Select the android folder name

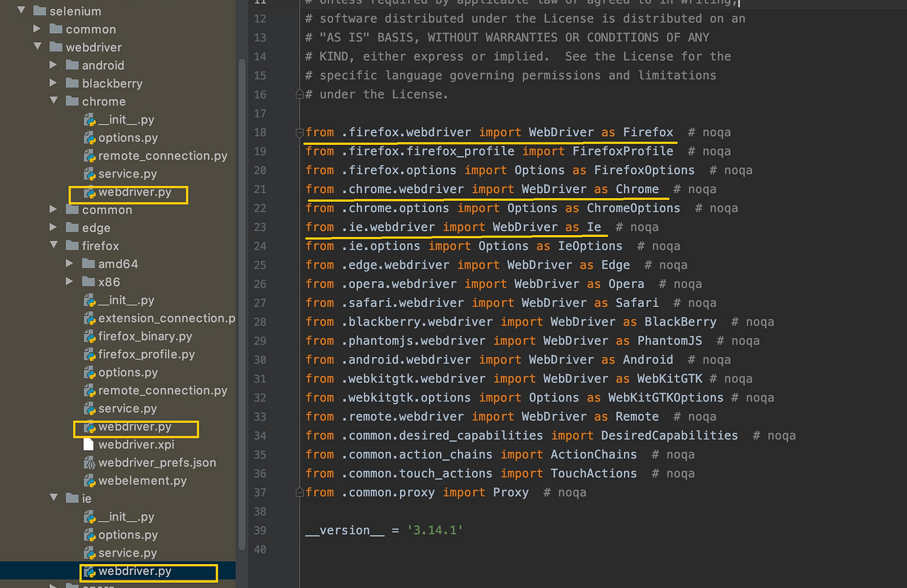[103, 65]
